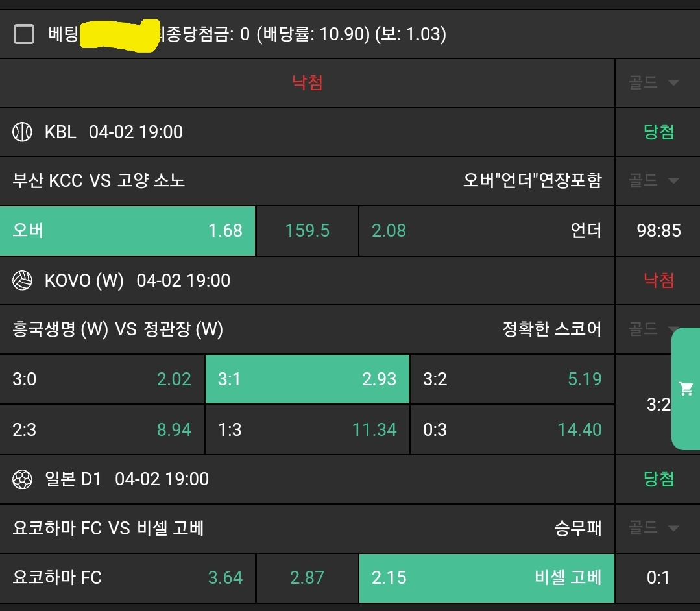Click the KBL basketball sport icon
Viewport: 700px width, 611px height.
23,132
